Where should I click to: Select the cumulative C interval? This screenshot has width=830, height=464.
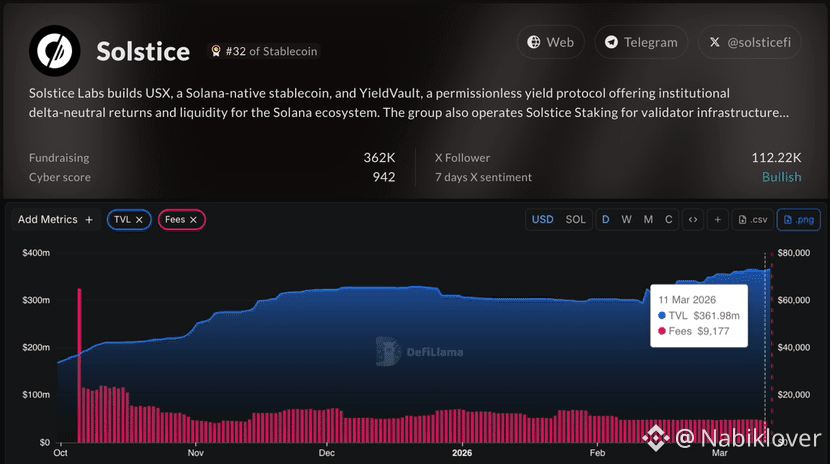pos(669,220)
